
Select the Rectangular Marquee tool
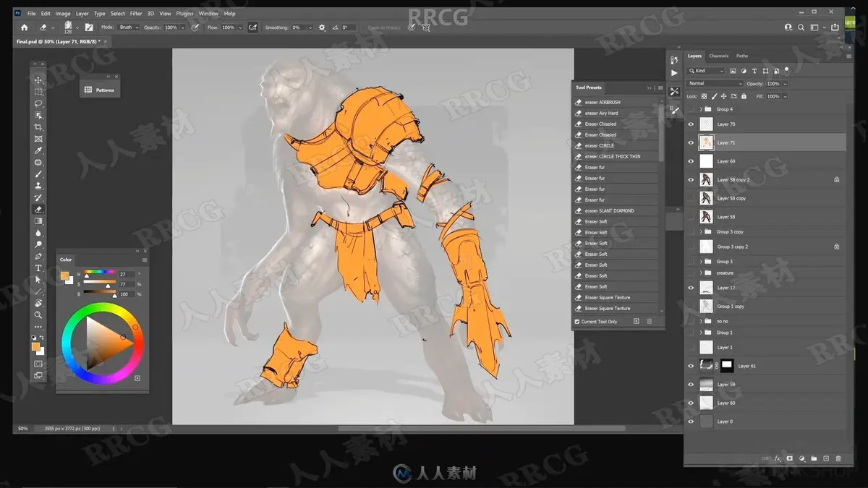tap(38, 92)
